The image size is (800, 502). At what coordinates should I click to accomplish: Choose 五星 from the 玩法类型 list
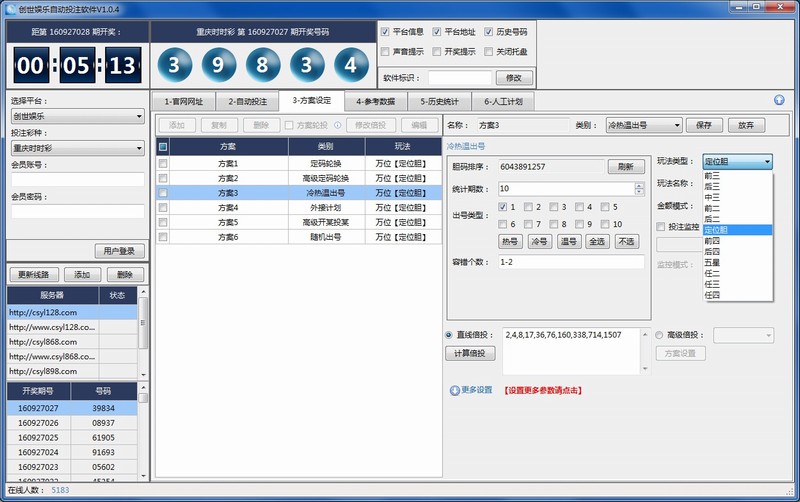pos(712,263)
